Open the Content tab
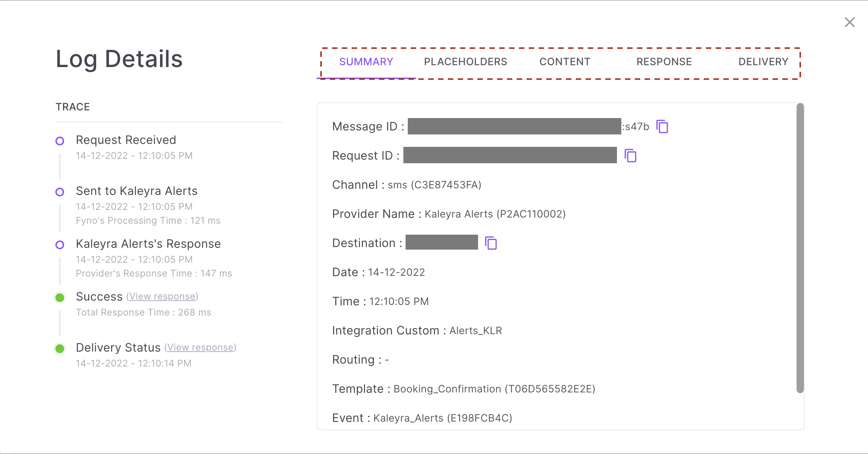The width and height of the screenshot is (868, 454). [564, 62]
